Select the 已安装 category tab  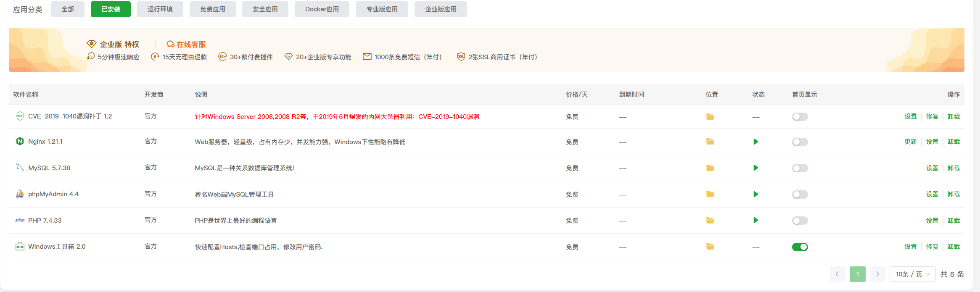click(111, 9)
